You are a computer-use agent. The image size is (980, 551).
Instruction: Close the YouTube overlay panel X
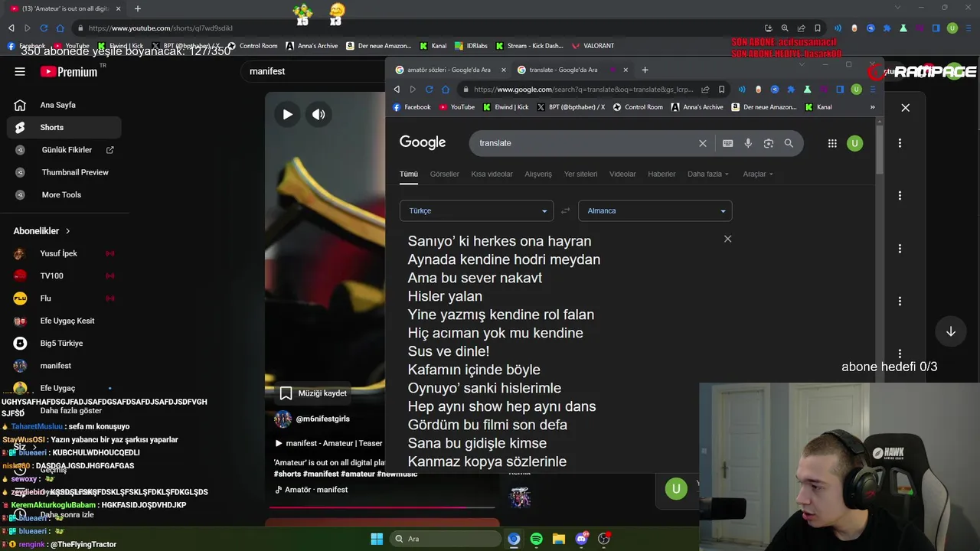pyautogui.click(x=905, y=108)
